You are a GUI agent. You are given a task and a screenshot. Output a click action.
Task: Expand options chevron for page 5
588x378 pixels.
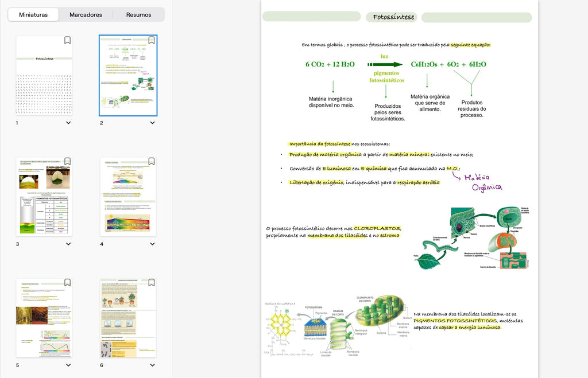68,365
